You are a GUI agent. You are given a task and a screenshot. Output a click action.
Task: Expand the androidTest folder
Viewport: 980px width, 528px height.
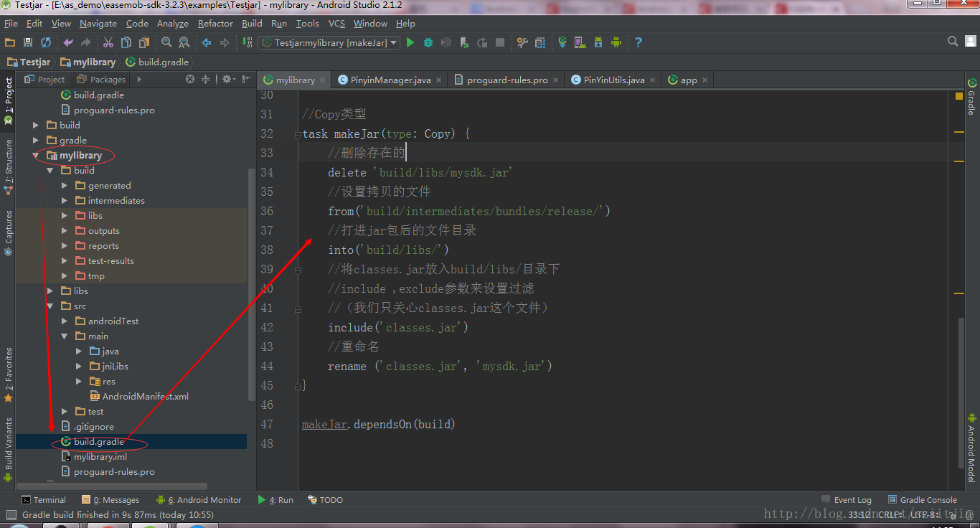point(65,321)
